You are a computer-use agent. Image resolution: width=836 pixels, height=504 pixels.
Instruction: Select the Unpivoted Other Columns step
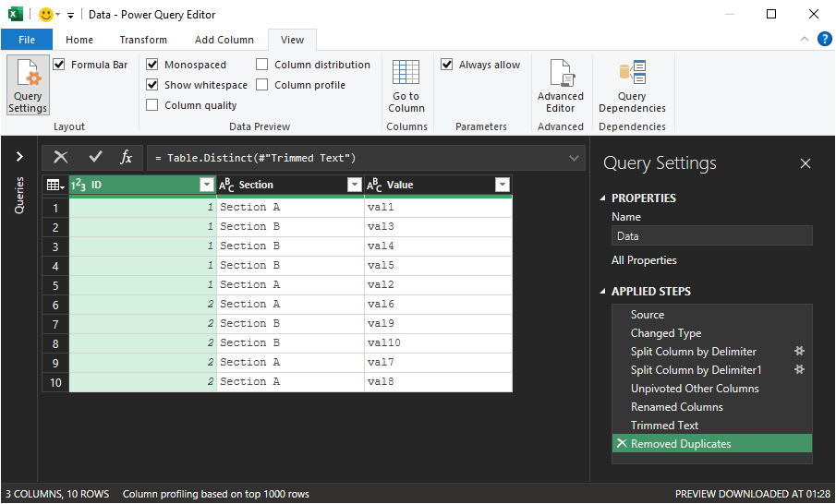(712, 389)
